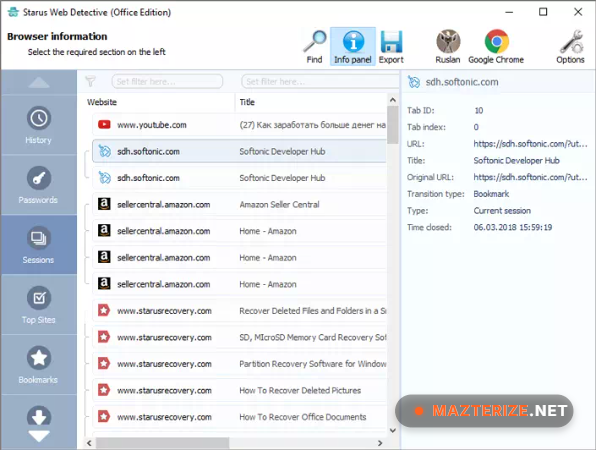Image resolution: width=596 pixels, height=450 pixels.
Task: Select Partition Recovery Software row
Action: click(x=239, y=364)
